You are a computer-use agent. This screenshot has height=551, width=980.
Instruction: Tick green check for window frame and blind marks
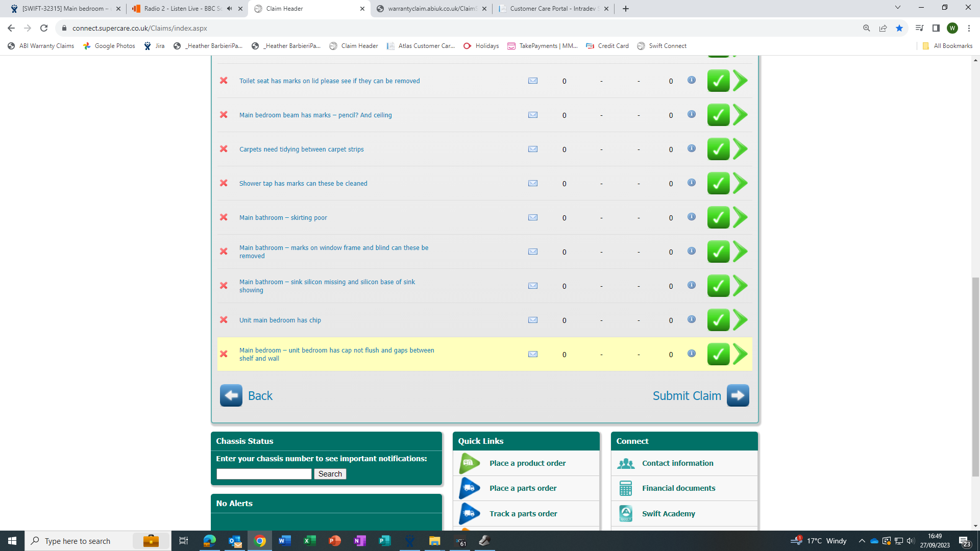pos(718,252)
